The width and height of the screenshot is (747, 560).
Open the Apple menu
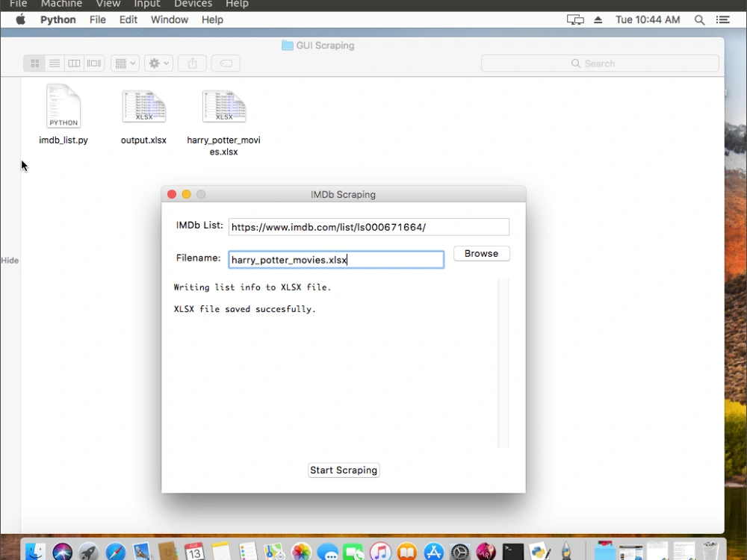20,19
